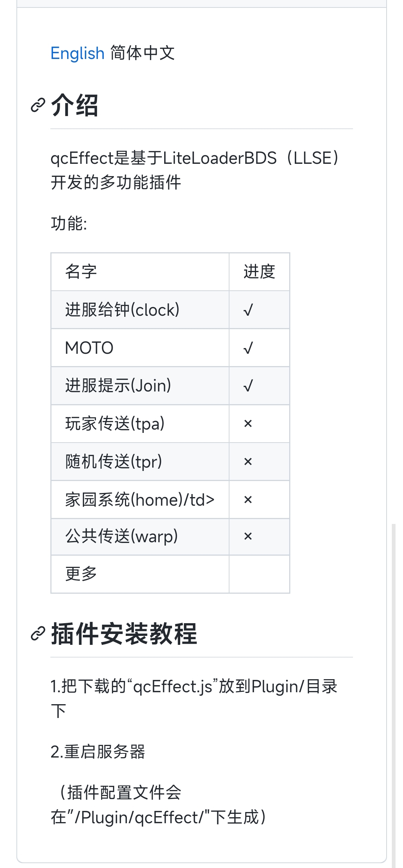The width and height of the screenshot is (403, 868).
Task: Select the 更多 table cell
Action: point(140,574)
